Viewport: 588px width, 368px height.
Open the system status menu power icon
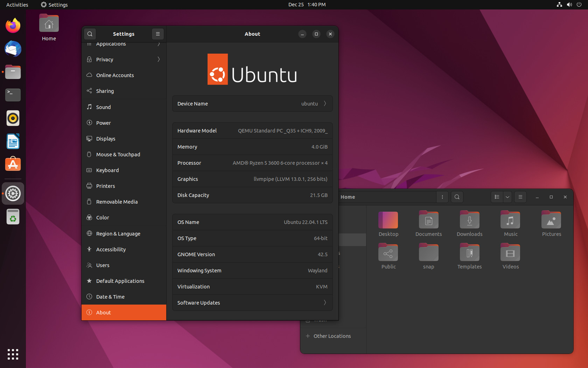tap(579, 5)
